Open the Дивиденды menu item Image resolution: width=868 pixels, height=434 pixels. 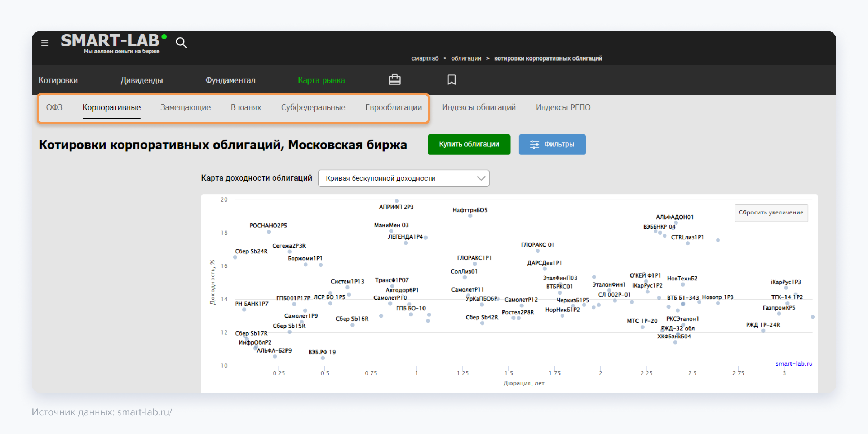[142, 80]
